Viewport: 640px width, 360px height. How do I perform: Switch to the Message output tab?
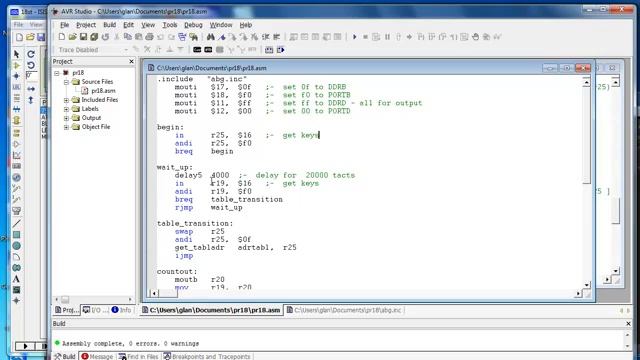tap(97, 356)
